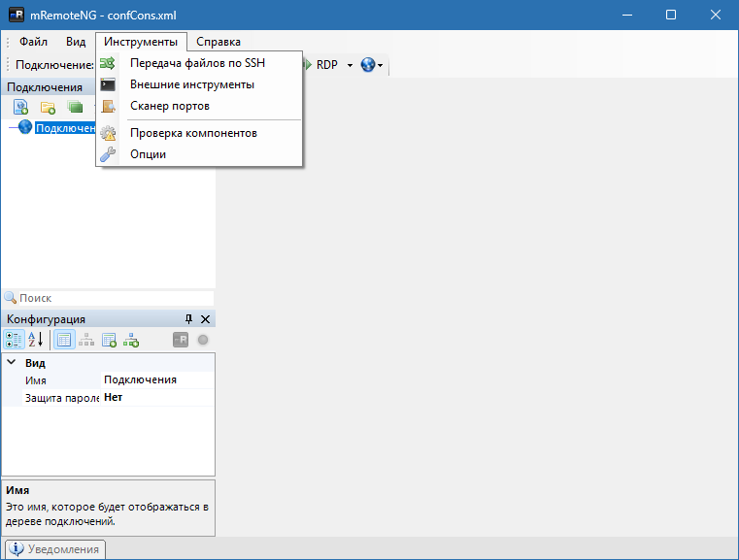Click the inheritance hierarchy icon
Viewport: 739px width, 560px height.
(86, 340)
